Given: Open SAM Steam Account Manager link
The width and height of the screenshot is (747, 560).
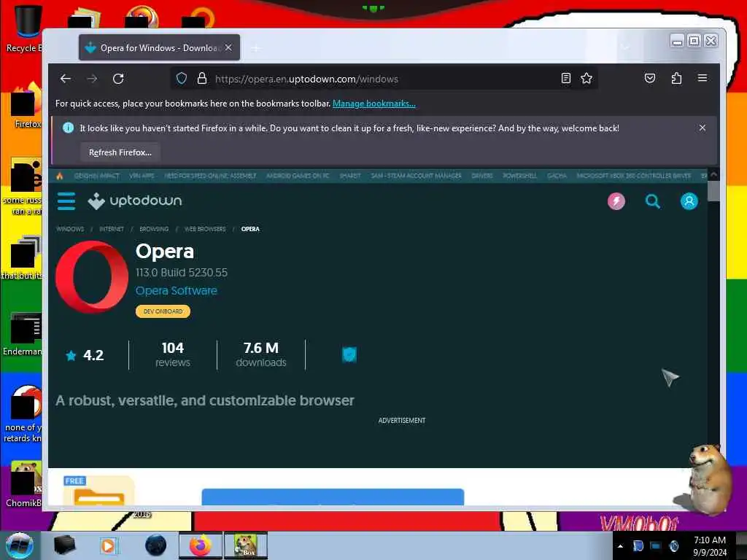Looking at the screenshot, I should (x=416, y=176).
